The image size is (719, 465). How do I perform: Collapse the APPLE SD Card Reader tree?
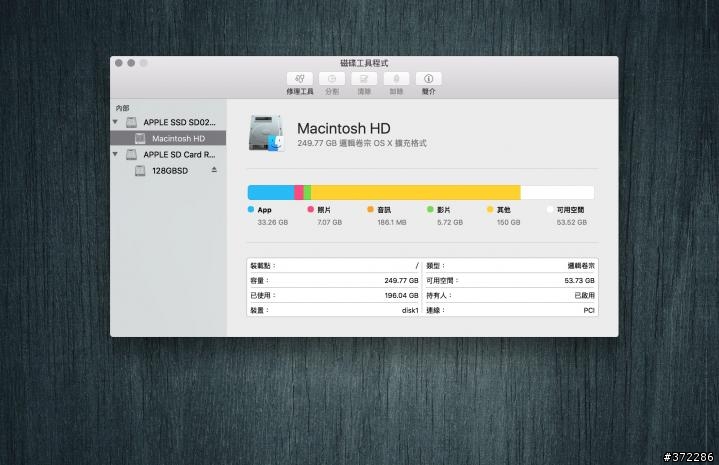pyautogui.click(x=116, y=154)
